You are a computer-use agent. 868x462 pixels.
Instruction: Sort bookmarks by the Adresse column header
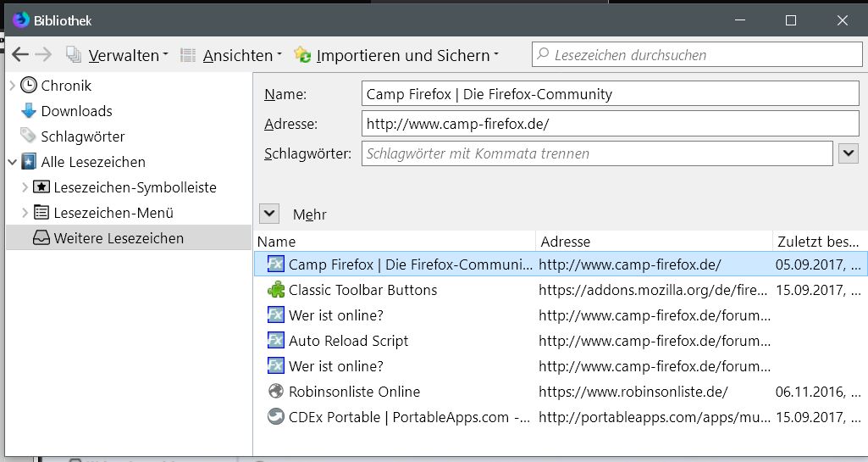tap(653, 242)
